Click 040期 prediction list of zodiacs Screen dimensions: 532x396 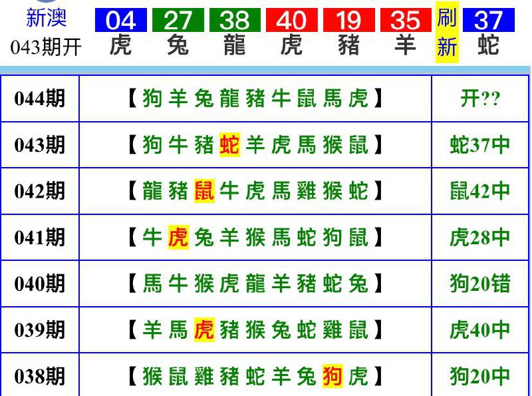click(x=255, y=284)
